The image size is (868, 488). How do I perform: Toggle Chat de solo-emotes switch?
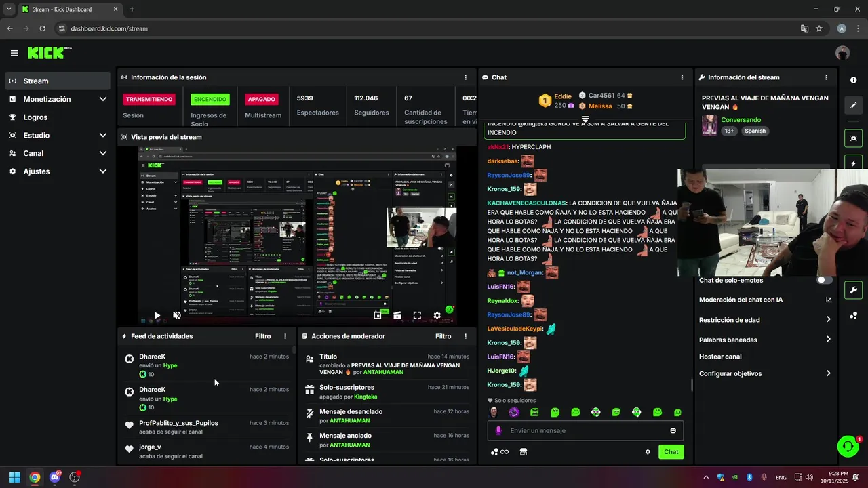[825, 280]
